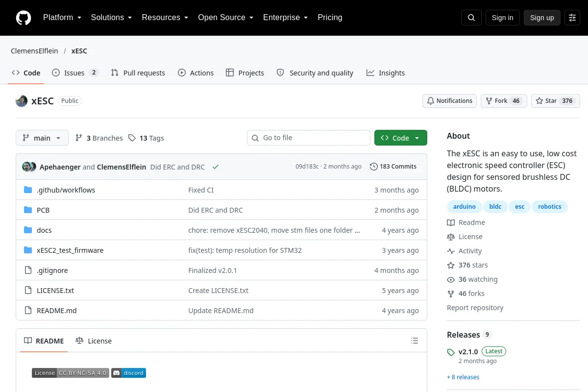Open the Resources menu

pyautogui.click(x=165, y=18)
